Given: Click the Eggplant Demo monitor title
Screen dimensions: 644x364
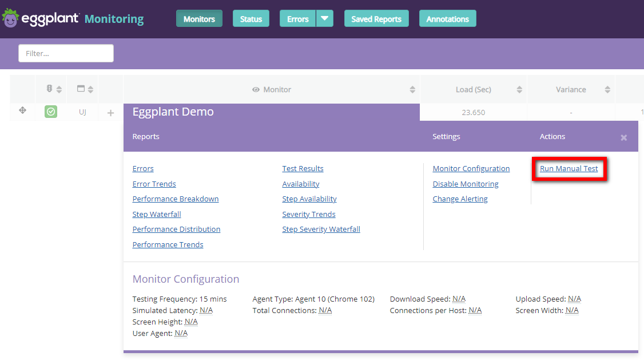Looking at the screenshot, I should click(173, 112).
